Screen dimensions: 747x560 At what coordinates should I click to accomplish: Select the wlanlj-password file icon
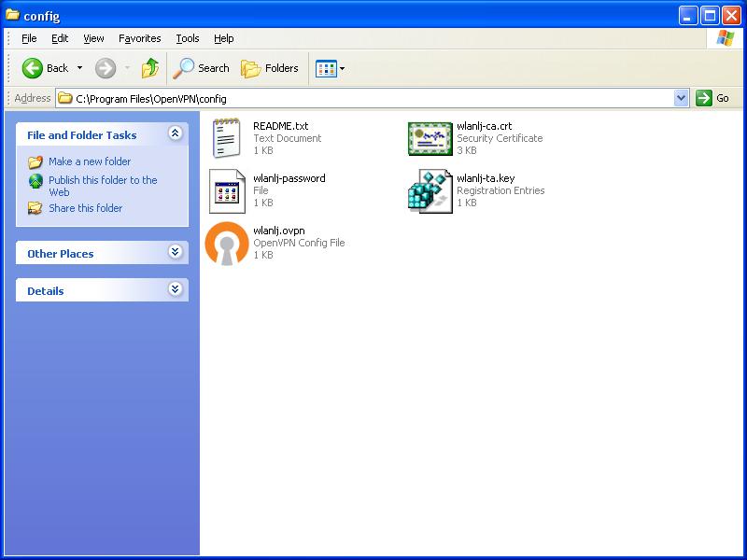227,191
